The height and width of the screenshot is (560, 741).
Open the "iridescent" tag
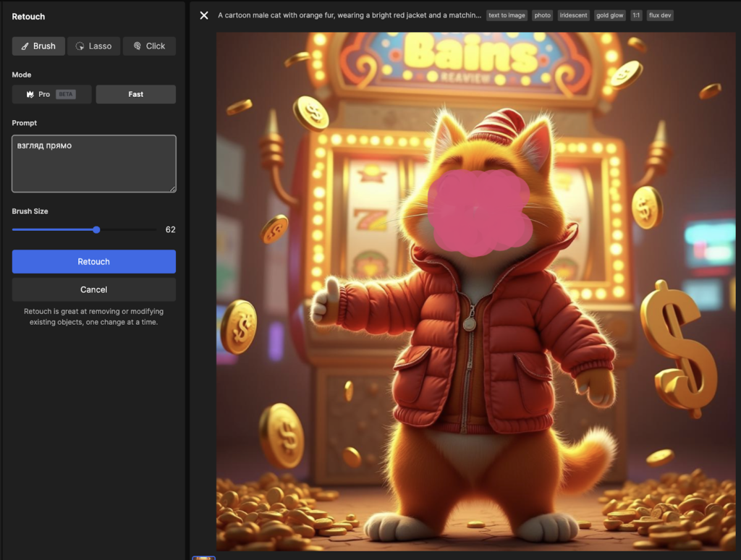[x=573, y=15]
